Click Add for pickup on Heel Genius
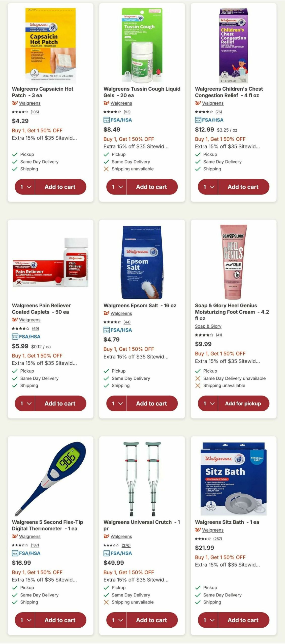Screen dimensions: 285x644 (x=243, y=404)
